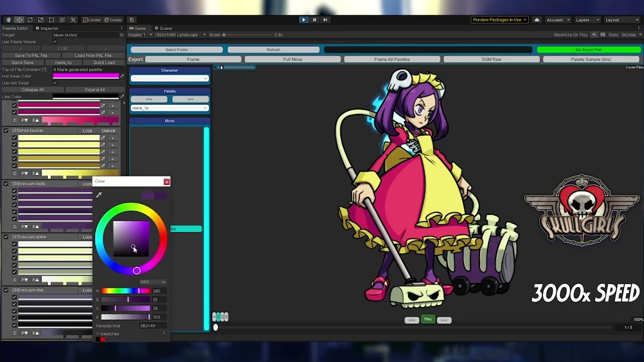Open the Layout dropdown

coord(622,20)
